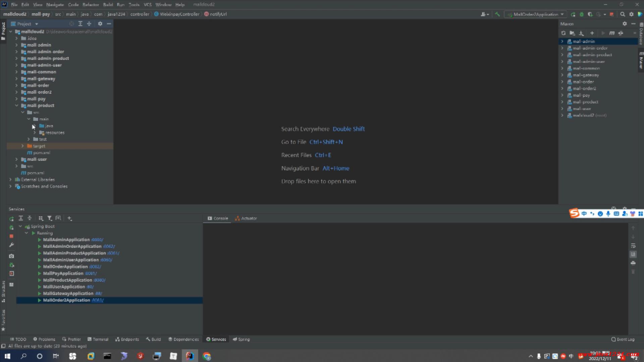Open Windows Start menu
This screenshot has height=362, width=644.
(x=7, y=356)
